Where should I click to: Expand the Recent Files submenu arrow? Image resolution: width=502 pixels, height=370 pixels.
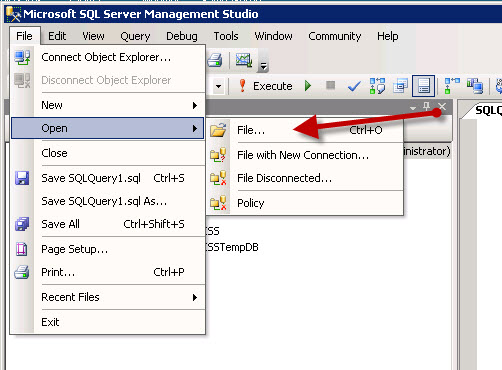[195, 297]
